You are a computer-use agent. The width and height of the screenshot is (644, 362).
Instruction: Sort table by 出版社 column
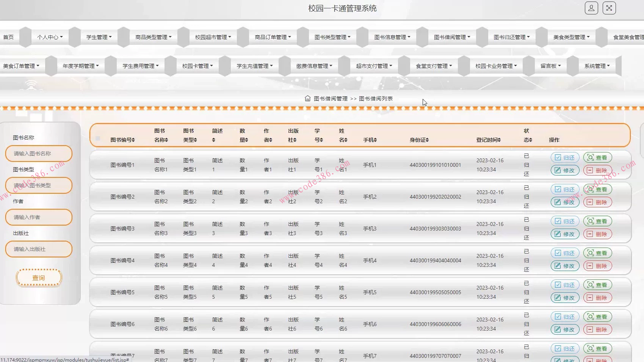(293, 135)
